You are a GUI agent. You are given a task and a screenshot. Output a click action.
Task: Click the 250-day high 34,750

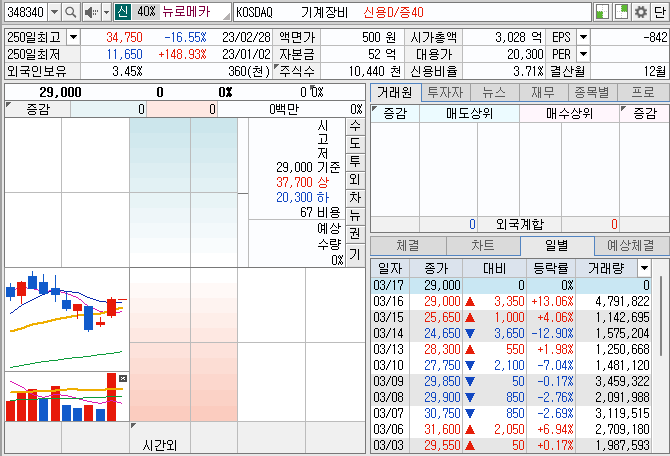tap(124, 38)
